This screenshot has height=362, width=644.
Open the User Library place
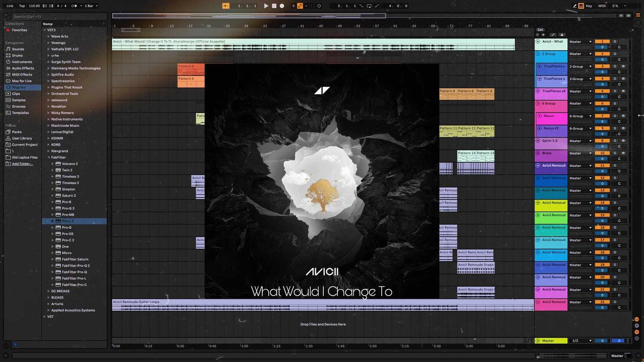point(22,138)
